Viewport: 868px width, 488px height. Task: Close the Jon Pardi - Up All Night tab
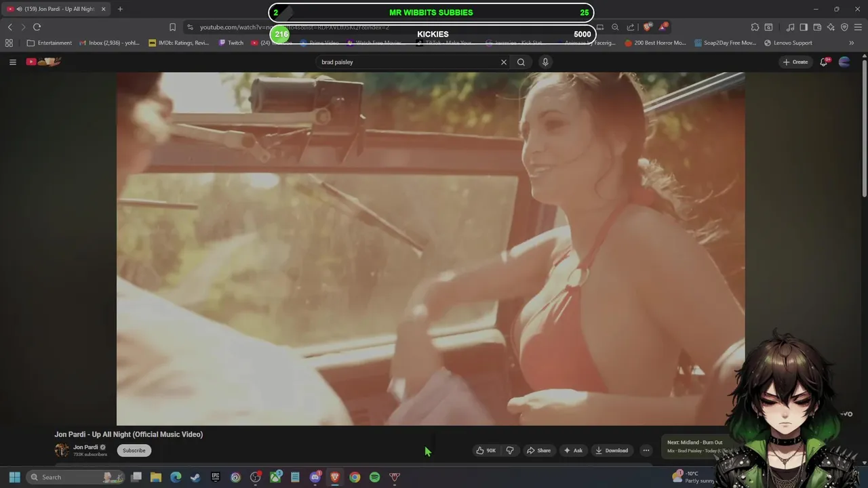(103, 9)
